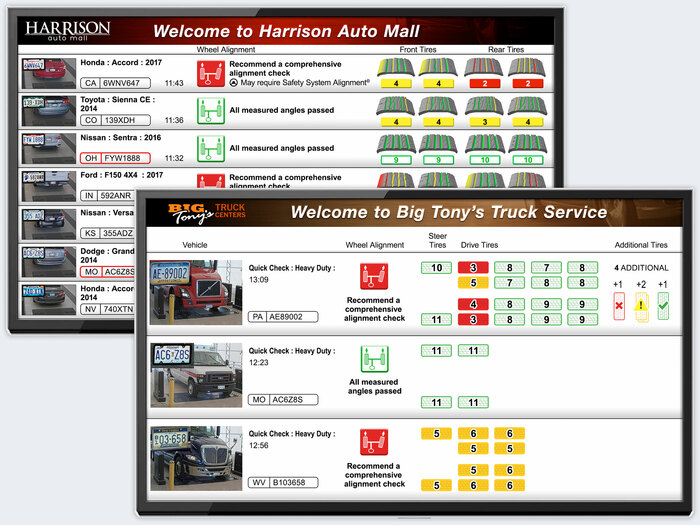Click the green alignment icon for Toyota Sienna
This screenshot has height=525, width=700.
[x=211, y=111]
